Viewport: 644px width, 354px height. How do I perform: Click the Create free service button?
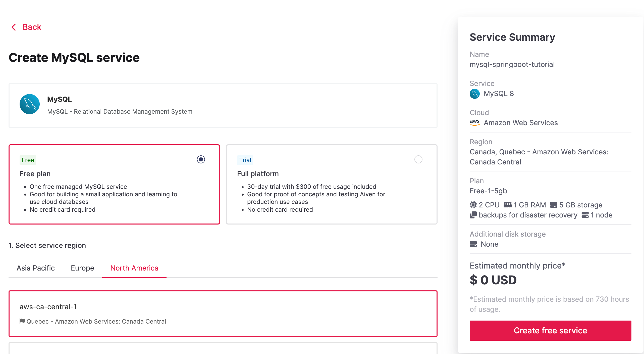pyautogui.click(x=551, y=331)
